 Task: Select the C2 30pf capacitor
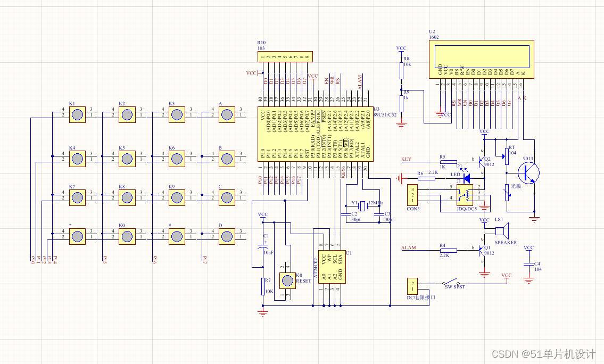(x=345, y=214)
